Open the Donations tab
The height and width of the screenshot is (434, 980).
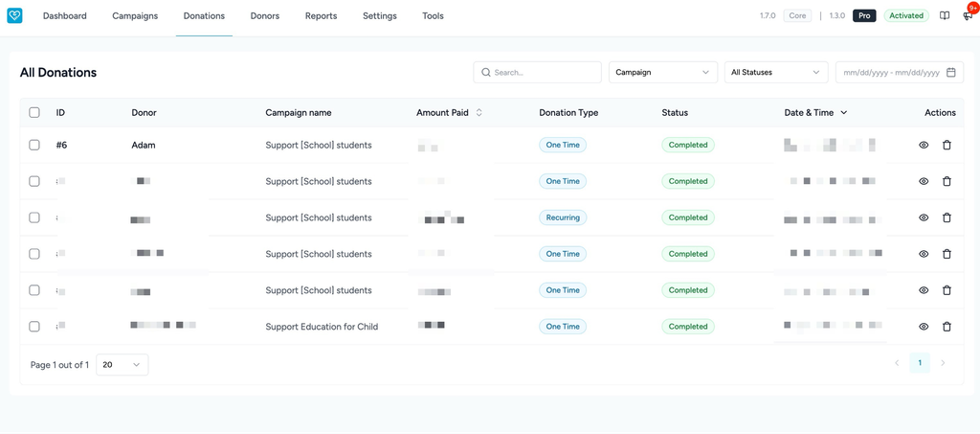tap(204, 16)
